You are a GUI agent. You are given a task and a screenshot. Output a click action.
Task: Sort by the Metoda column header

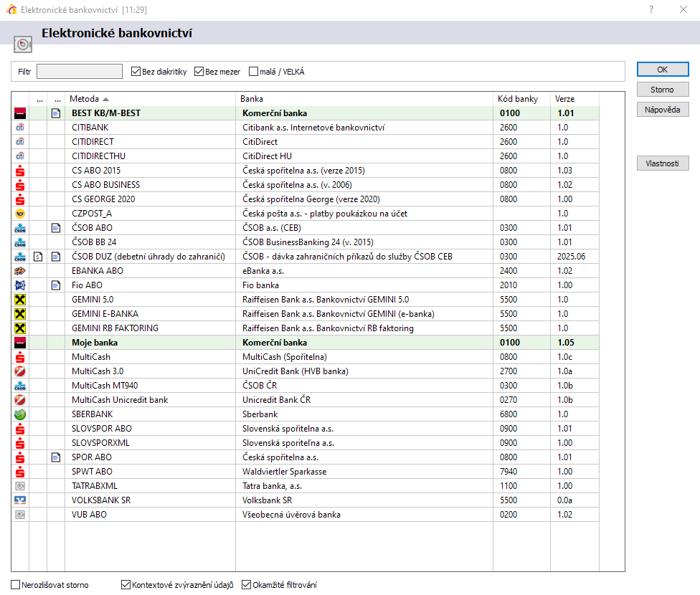150,99
